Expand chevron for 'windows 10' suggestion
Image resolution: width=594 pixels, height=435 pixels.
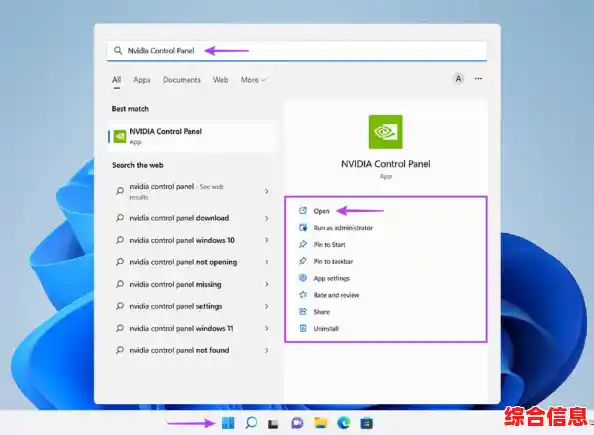[267, 240]
